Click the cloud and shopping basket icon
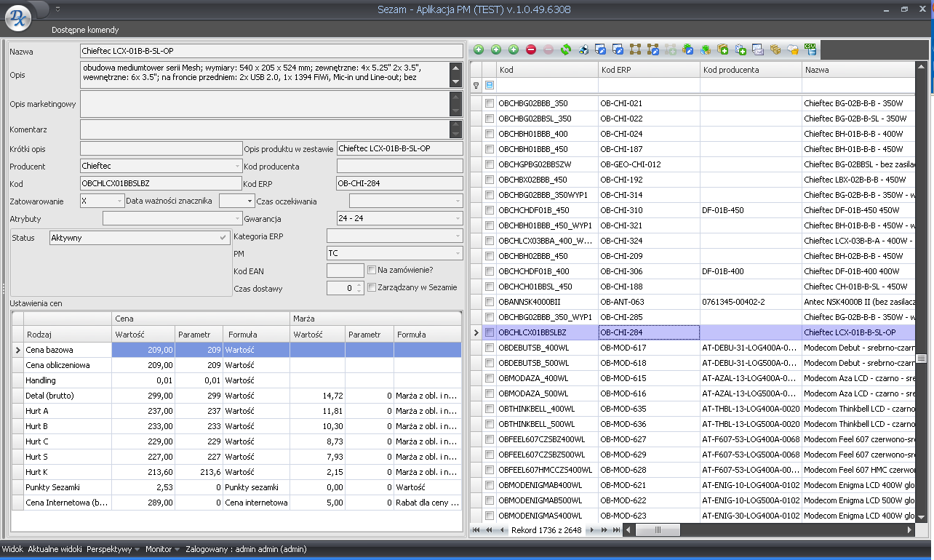934x560 pixels. pos(793,49)
